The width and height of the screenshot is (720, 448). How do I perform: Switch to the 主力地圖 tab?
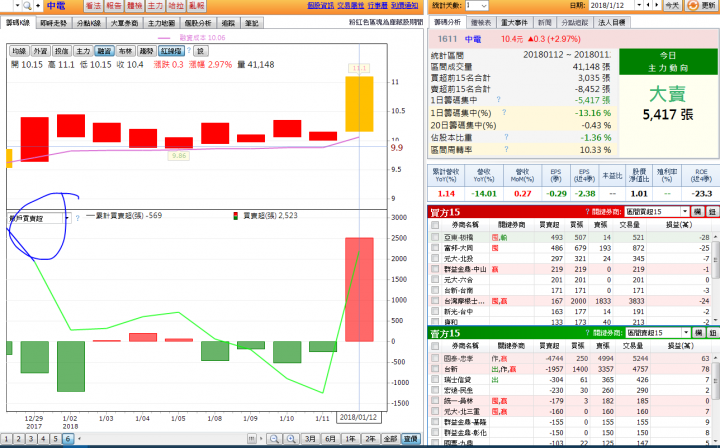(x=161, y=23)
